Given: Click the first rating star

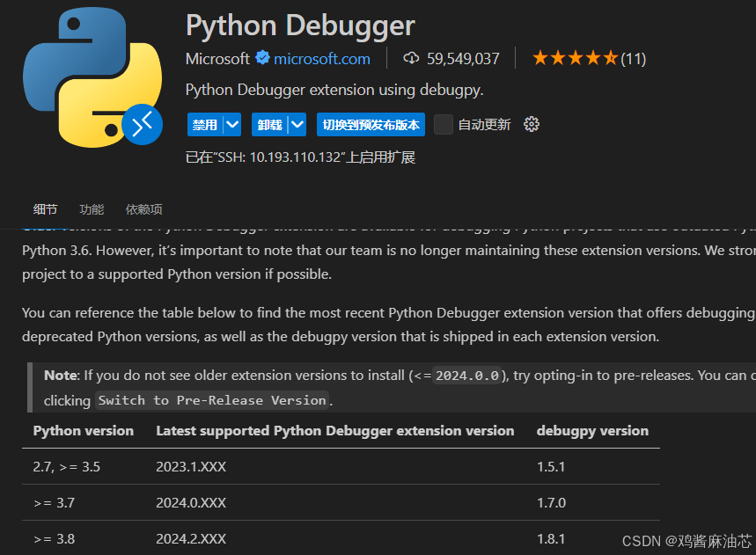Looking at the screenshot, I should (539, 56).
